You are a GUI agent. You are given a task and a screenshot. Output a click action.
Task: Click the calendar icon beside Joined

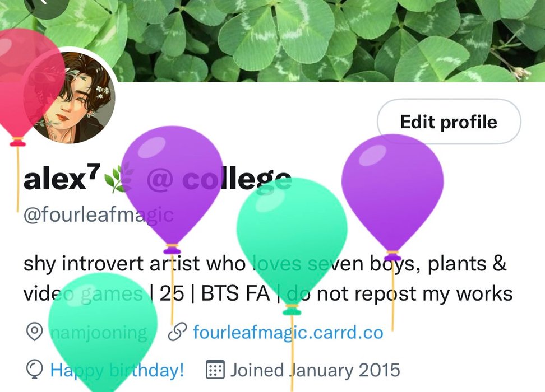[215, 370]
